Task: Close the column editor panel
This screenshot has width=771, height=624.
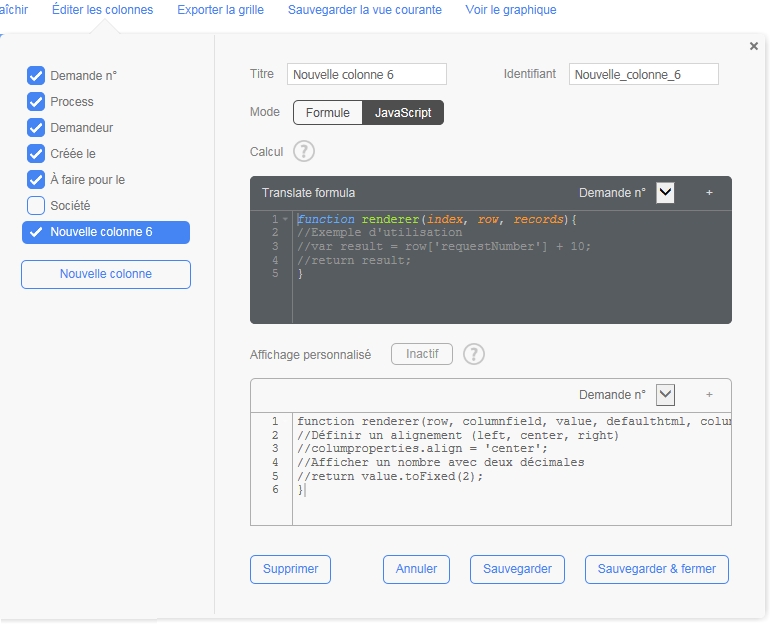Action: coord(753,46)
